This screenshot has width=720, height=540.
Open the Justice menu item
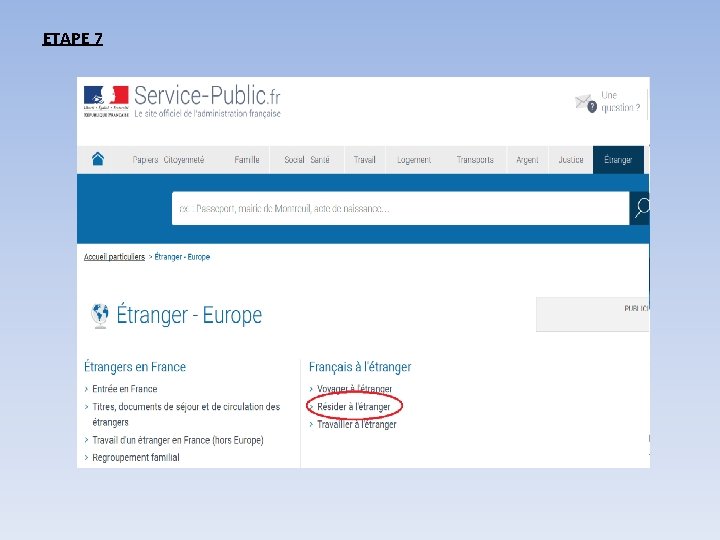pos(571,160)
